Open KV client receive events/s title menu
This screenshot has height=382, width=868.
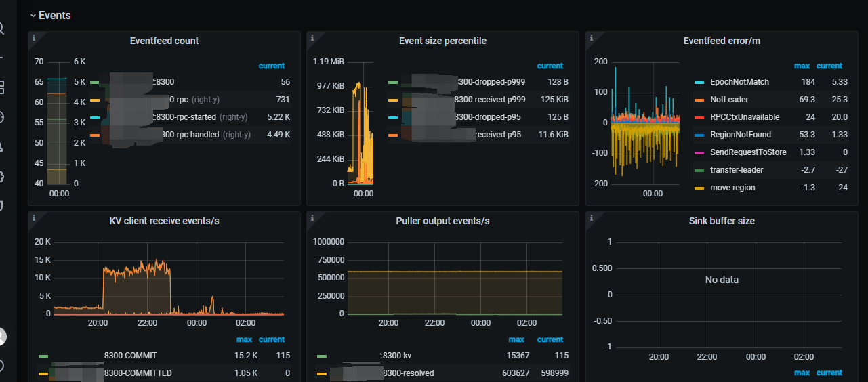coord(164,221)
